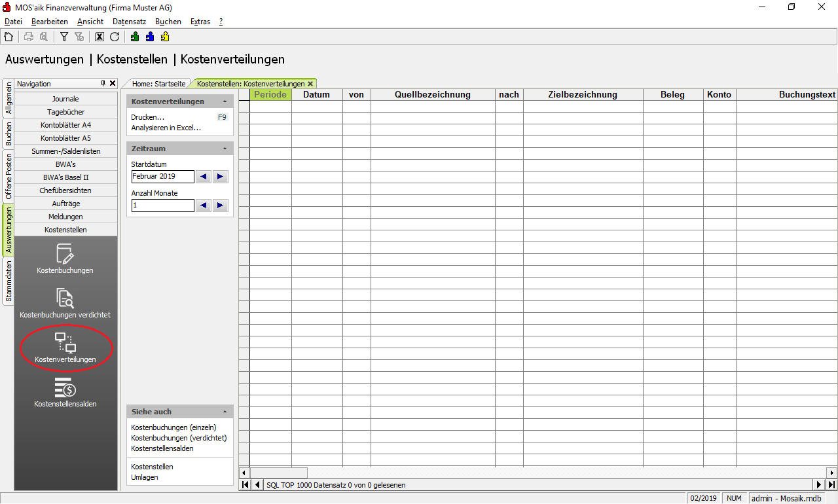The image size is (838, 504).
Task: Pin the Navigation panel with the pushpin
Action: (103, 84)
